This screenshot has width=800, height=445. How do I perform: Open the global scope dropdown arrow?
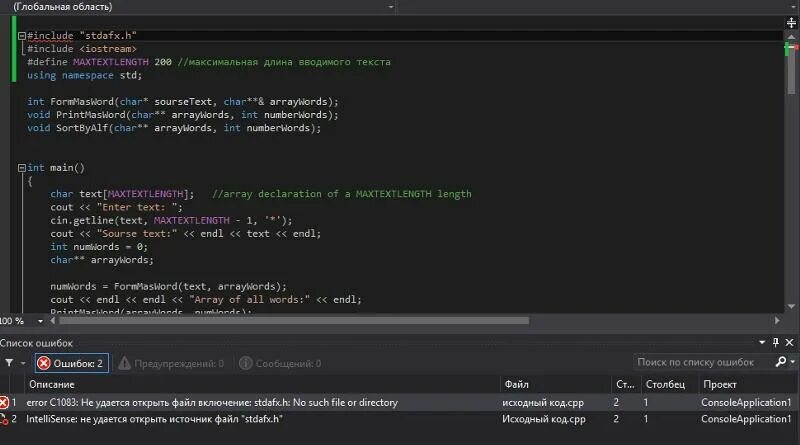[391, 7]
